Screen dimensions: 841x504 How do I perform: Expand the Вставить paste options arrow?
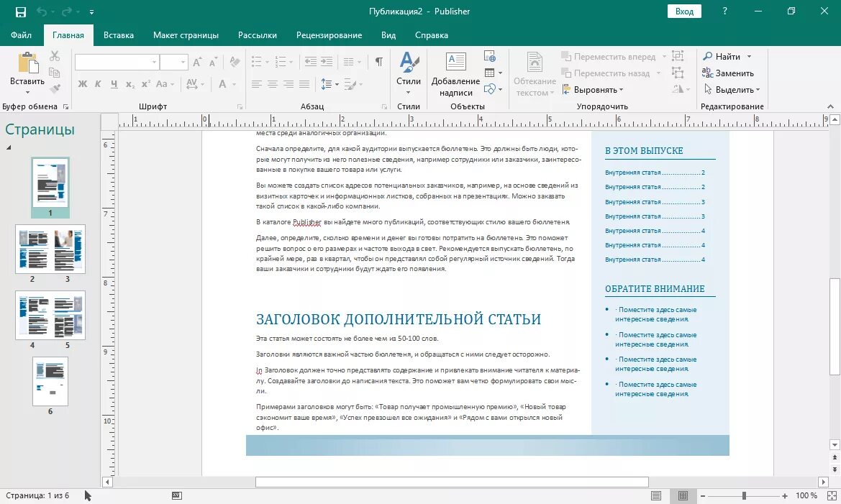pyautogui.click(x=27, y=92)
